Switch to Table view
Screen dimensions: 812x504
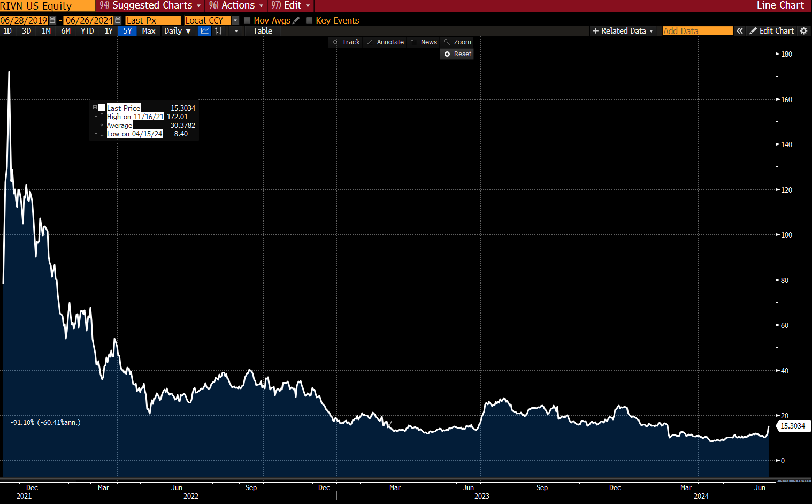[x=263, y=31]
